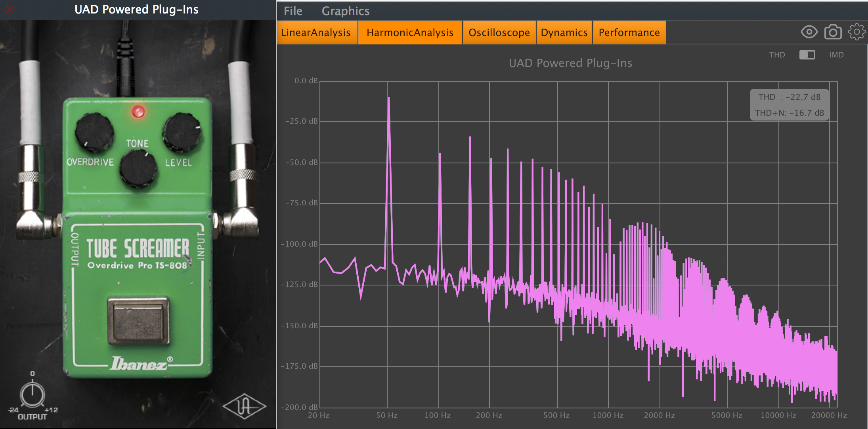The width and height of the screenshot is (868, 429).
Task: Click the red LED indicator on pedal
Action: click(138, 112)
